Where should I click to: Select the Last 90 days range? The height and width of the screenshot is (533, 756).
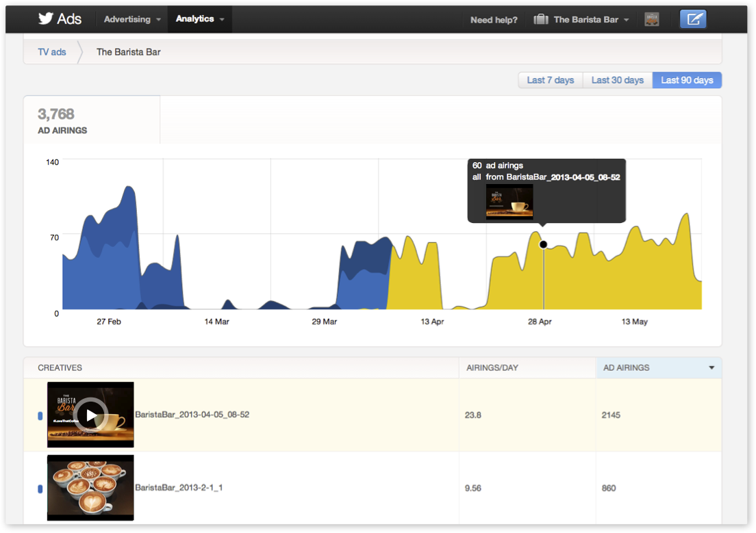click(687, 80)
